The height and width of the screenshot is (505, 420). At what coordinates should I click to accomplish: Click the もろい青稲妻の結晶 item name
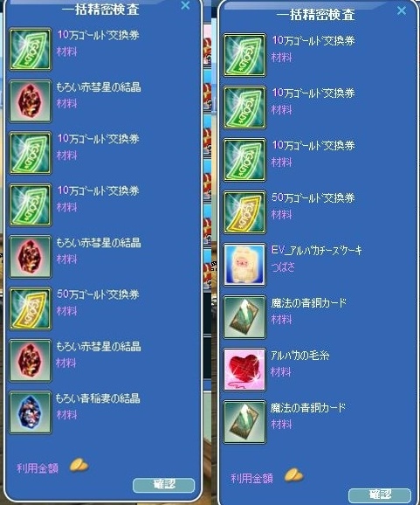click(98, 398)
